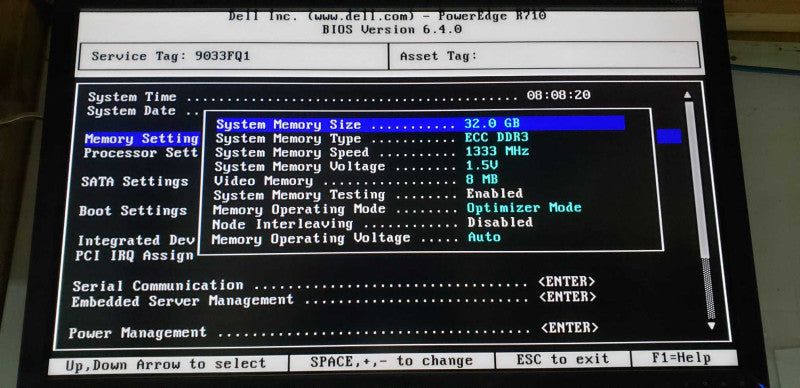The width and height of the screenshot is (800, 388).
Task: Click the System Time value 08:08:20
Action: tap(559, 95)
